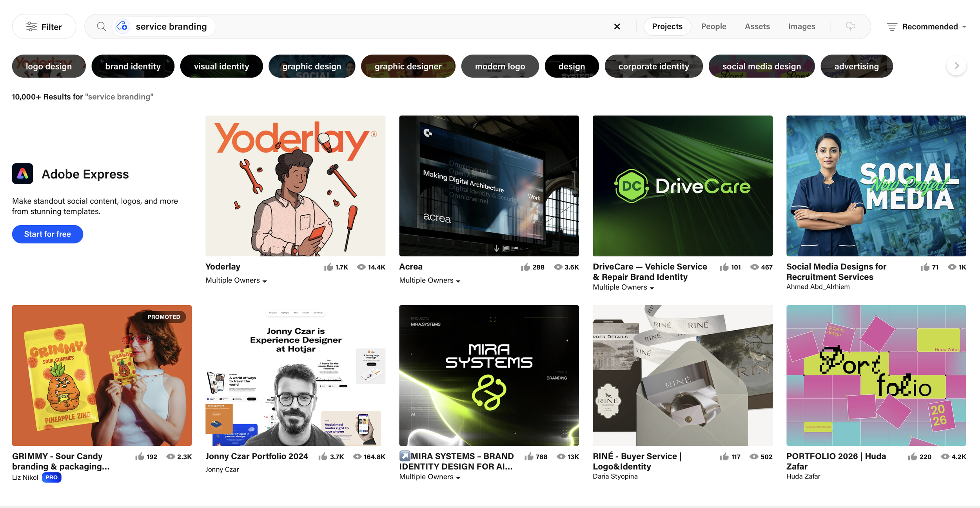
Task: Select the corporate identity tag
Action: click(x=653, y=66)
